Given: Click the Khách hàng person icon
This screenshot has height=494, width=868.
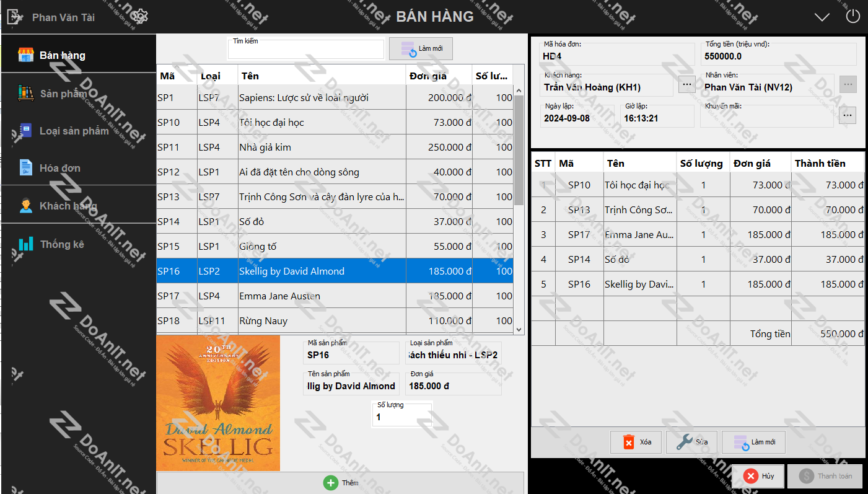Looking at the screenshot, I should point(25,206).
